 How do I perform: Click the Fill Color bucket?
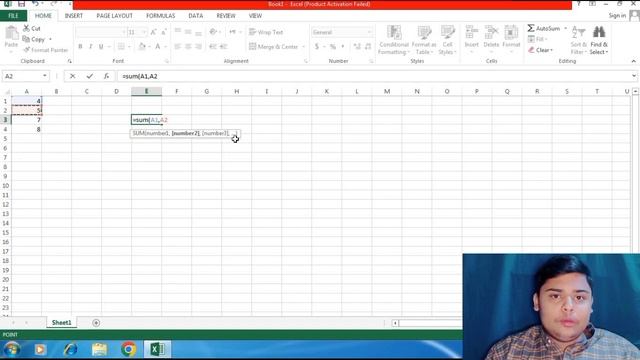pyautogui.click(x=142, y=47)
